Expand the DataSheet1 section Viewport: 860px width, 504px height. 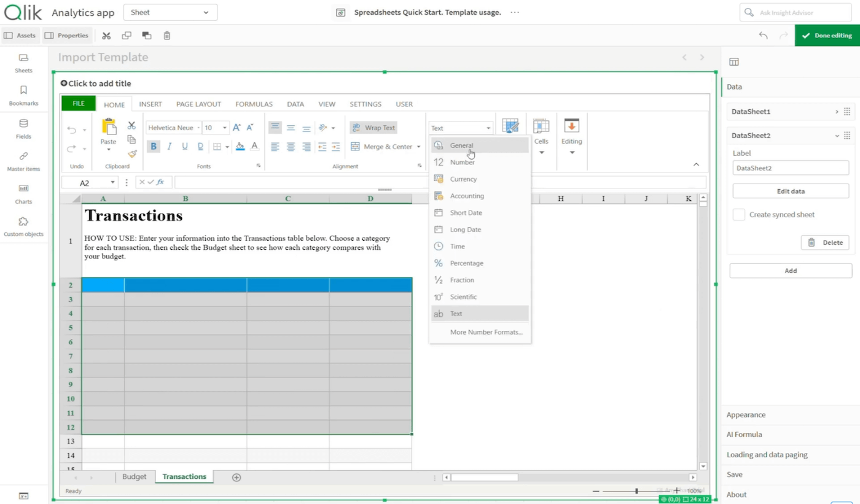[x=837, y=112]
